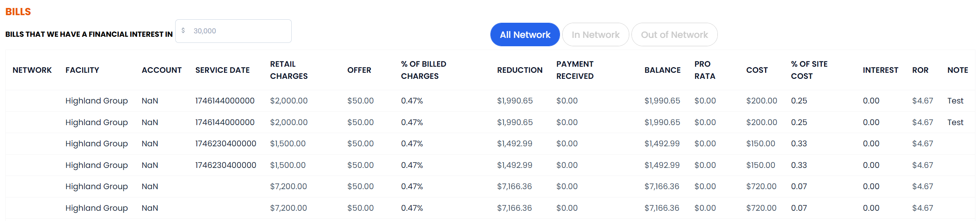This screenshot has height=221, width=980.
Task: Switch to the Out of Network filter
Action: coord(674,34)
